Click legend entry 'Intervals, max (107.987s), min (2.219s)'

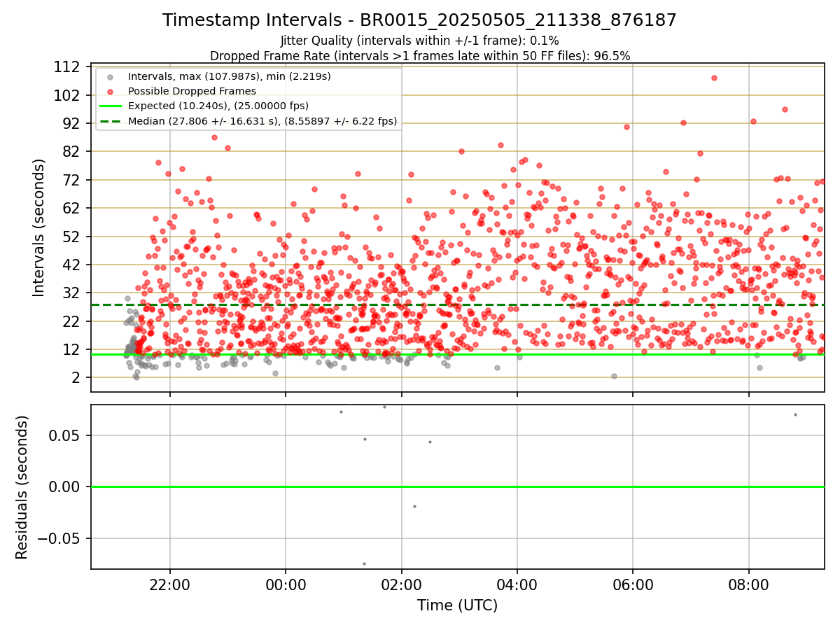[x=229, y=76]
